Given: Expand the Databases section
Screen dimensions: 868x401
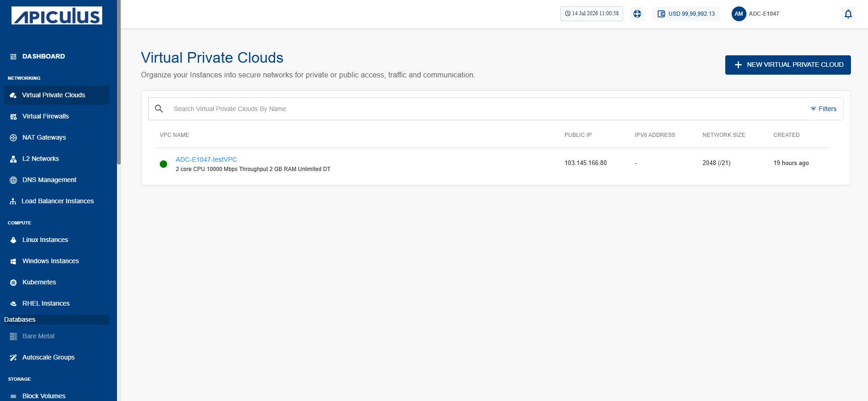Looking at the screenshot, I should 57,319.
